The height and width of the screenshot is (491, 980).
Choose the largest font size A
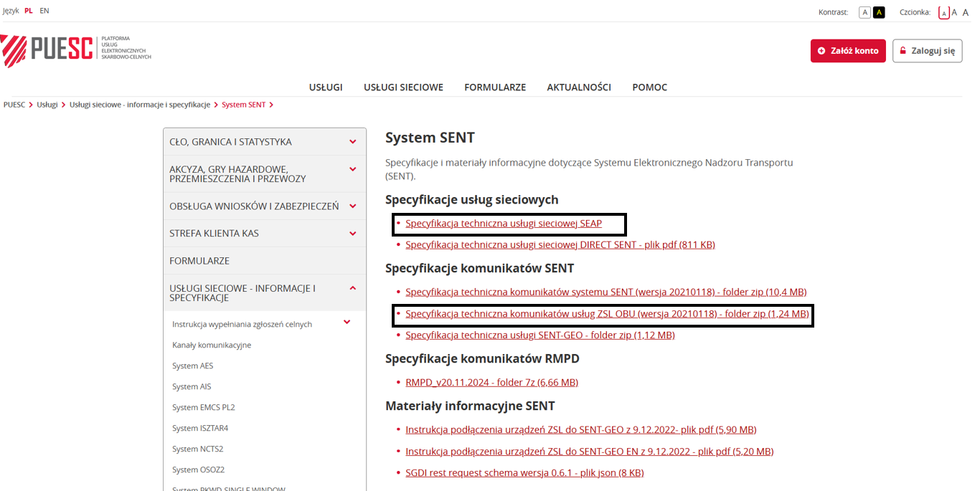(965, 12)
